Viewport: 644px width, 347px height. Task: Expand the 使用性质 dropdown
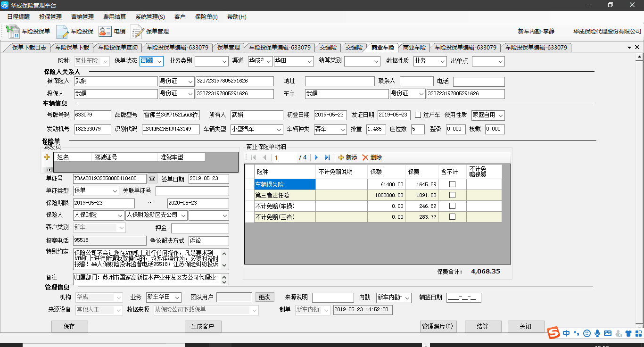tap(500, 115)
